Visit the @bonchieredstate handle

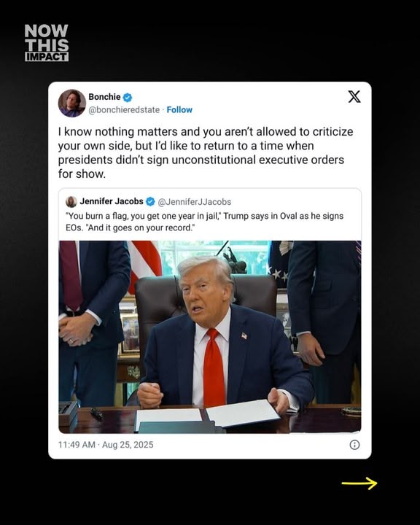pos(124,110)
